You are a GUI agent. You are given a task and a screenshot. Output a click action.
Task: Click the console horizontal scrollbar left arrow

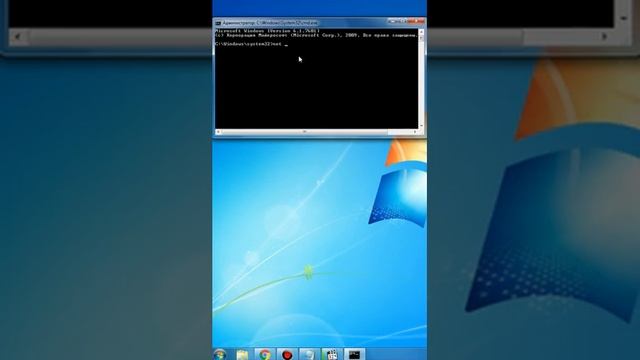click(x=218, y=131)
